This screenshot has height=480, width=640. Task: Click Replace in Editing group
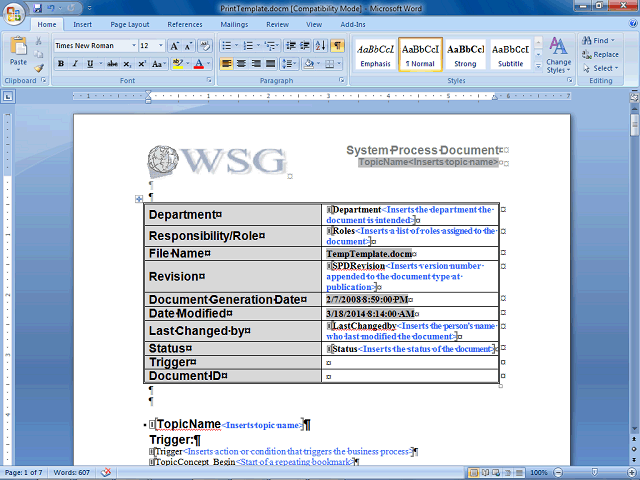tap(600, 54)
